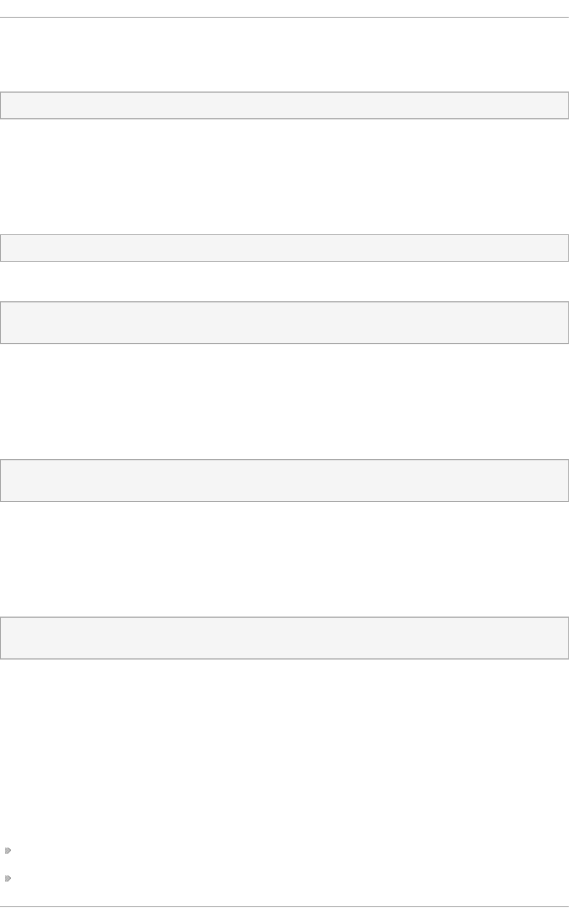Click the first triangular bullet marker
Image resolution: width=569 pixels, height=924 pixels.
click(x=8, y=851)
